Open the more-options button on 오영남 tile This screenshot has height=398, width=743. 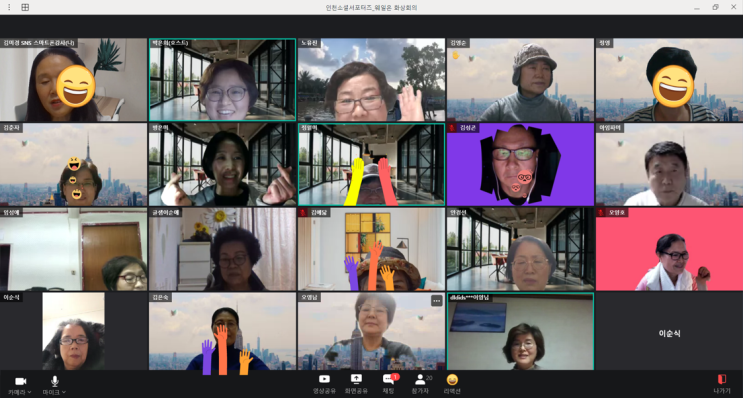[x=436, y=300]
